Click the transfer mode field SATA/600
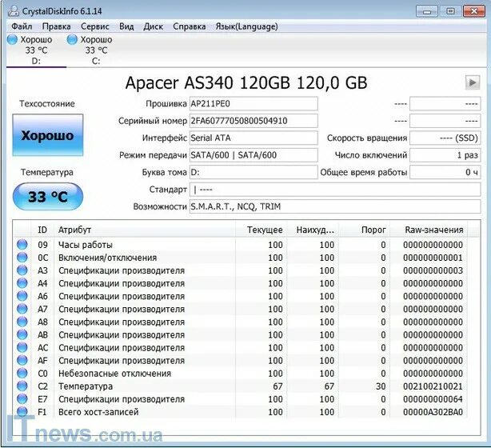 [x=253, y=155]
